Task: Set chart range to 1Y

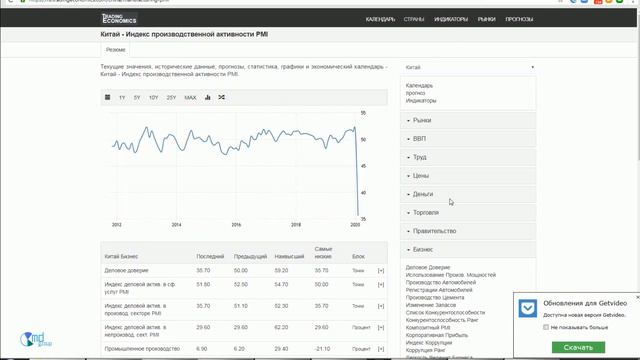Action: click(x=122, y=98)
